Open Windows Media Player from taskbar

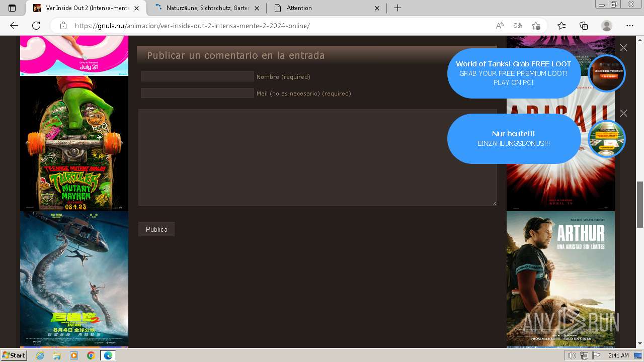(74, 355)
